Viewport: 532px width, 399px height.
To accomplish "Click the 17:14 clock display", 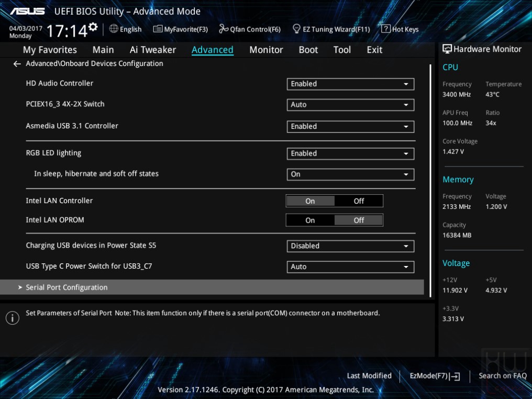I will click(67, 31).
